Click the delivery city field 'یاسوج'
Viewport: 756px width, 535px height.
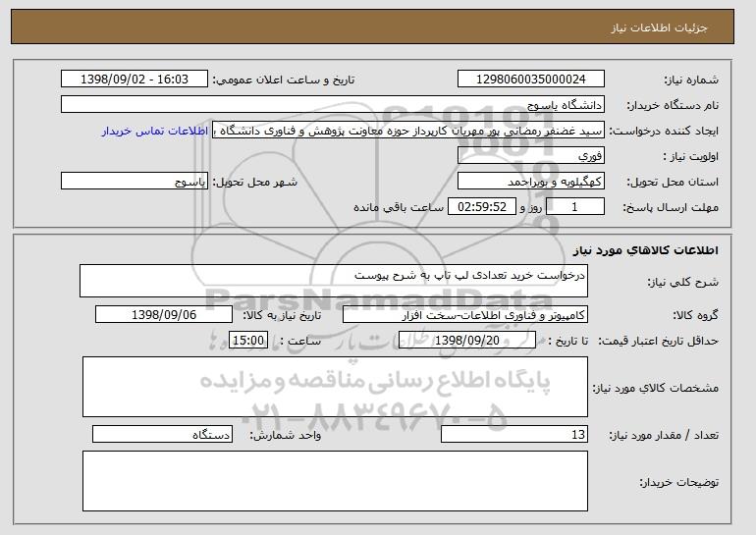(x=135, y=182)
